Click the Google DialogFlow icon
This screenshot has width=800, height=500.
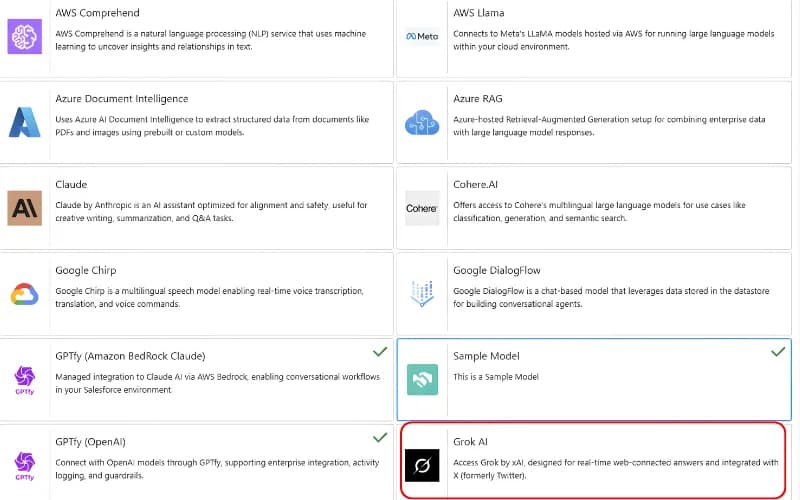pyautogui.click(x=421, y=294)
